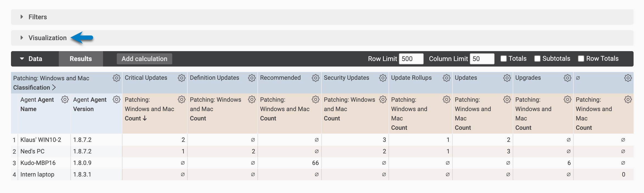Image resolution: width=644 pixels, height=193 pixels.
Task: Click Updates value "3" in Ned's PC row
Action: (x=508, y=151)
